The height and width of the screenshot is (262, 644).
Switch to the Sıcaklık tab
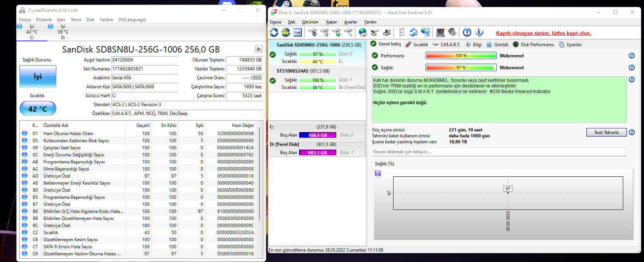pyautogui.click(x=417, y=44)
